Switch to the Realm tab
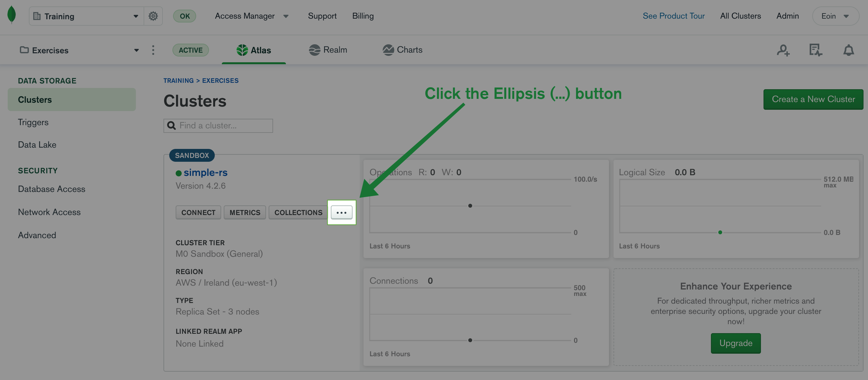The height and width of the screenshot is (380, 868). pos(328,50)
